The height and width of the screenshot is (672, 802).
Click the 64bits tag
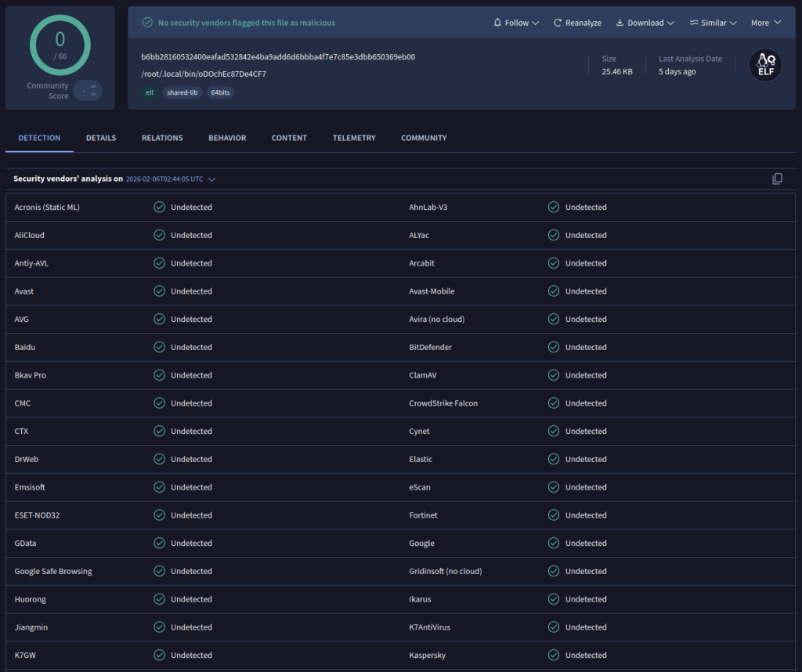(221, 92)
